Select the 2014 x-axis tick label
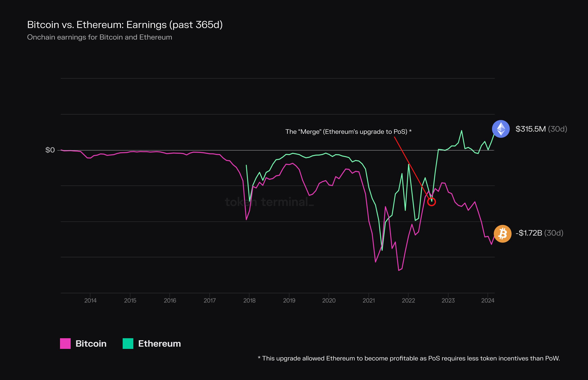588x380 pixels. click(x=90, y=300)
